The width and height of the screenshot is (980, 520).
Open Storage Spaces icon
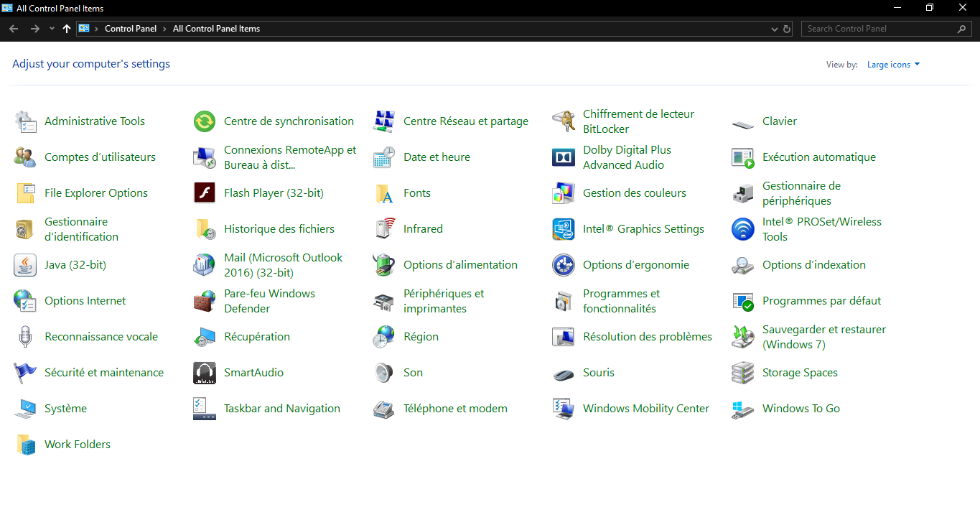click(743, 373)
